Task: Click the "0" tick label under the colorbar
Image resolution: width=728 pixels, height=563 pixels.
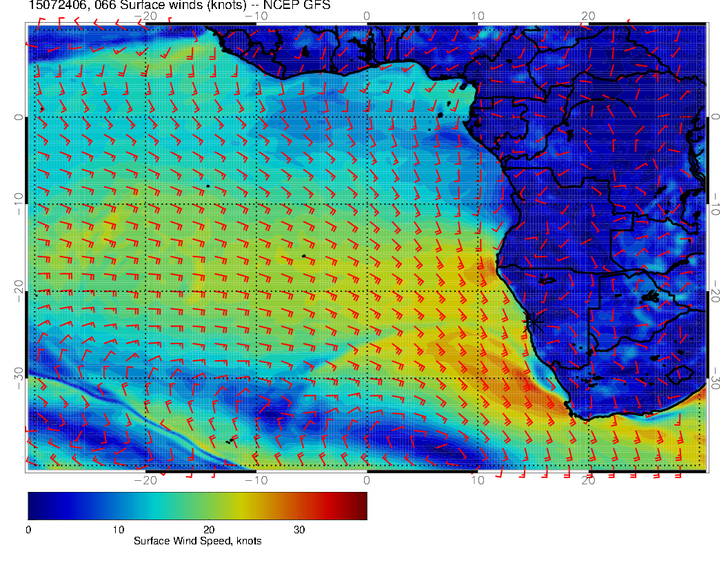Action: pyautogui.click(x=28, y=529)
